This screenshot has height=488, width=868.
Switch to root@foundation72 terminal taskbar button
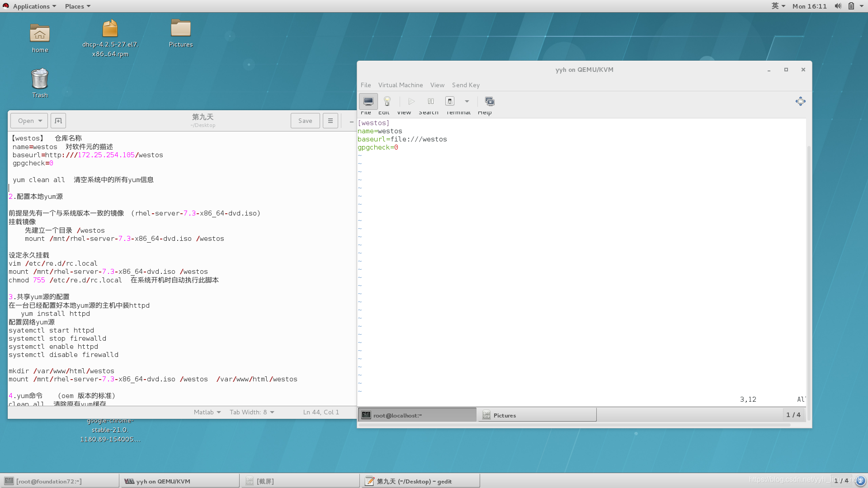(x=60, y=481)
